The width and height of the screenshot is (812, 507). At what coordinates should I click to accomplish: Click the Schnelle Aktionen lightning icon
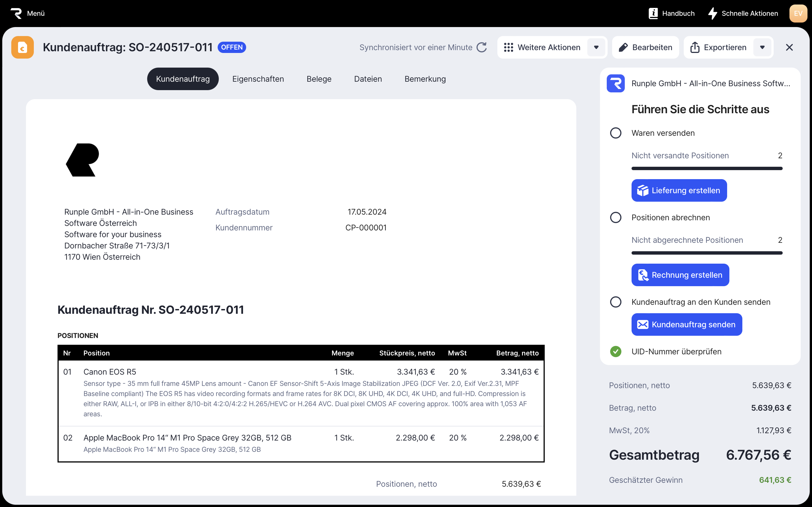coord(712,14)
